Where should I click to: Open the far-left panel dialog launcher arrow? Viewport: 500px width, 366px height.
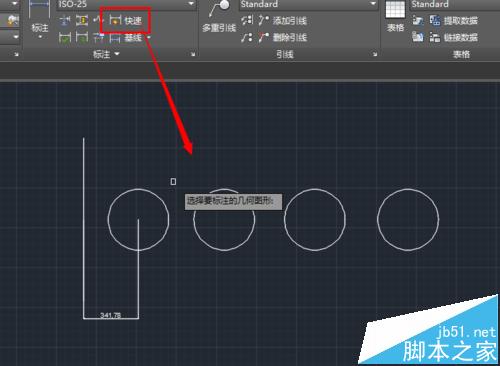tap(16, 54)
